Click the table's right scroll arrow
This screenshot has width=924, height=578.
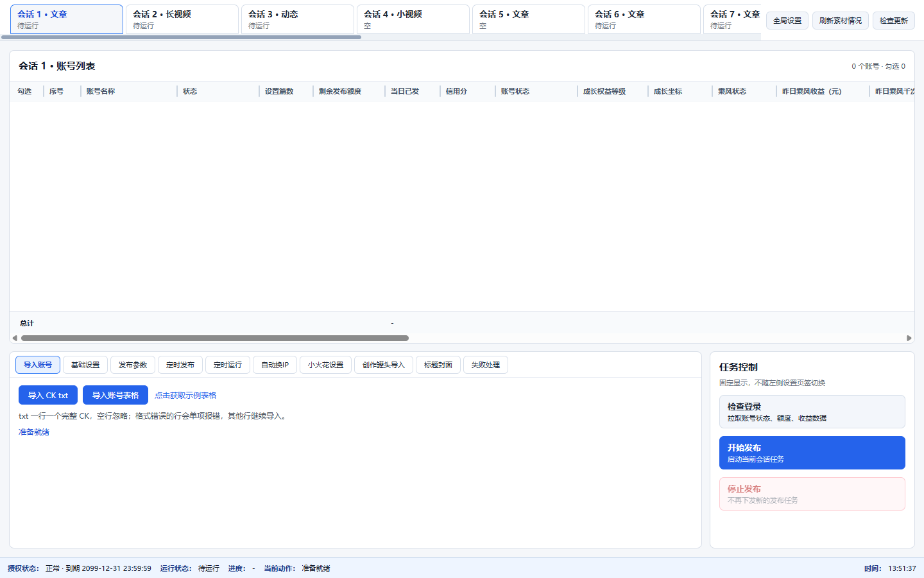(909, 338)
